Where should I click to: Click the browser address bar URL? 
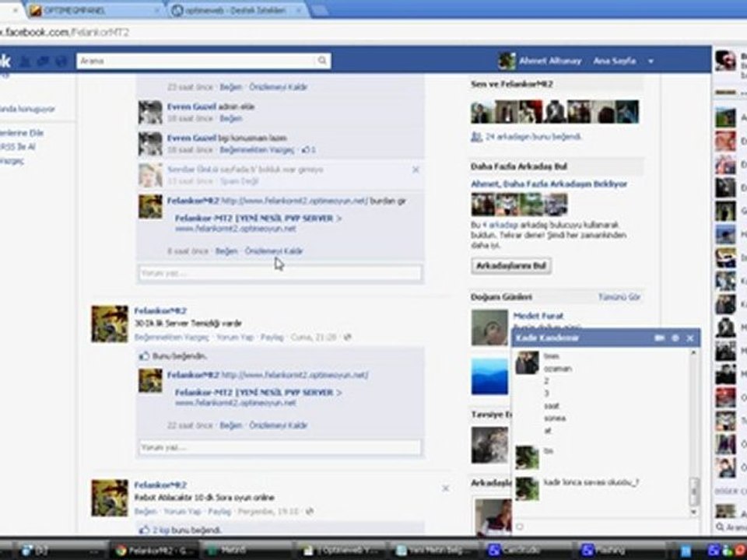point(65,33)
